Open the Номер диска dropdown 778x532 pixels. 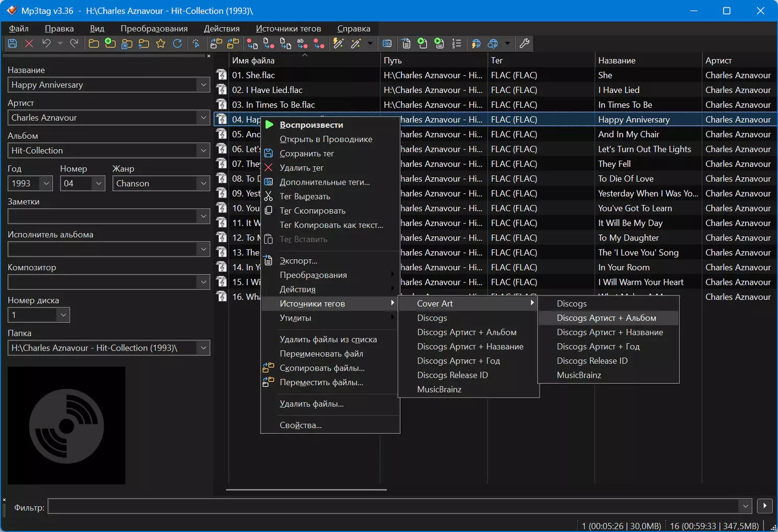(63, 315)
